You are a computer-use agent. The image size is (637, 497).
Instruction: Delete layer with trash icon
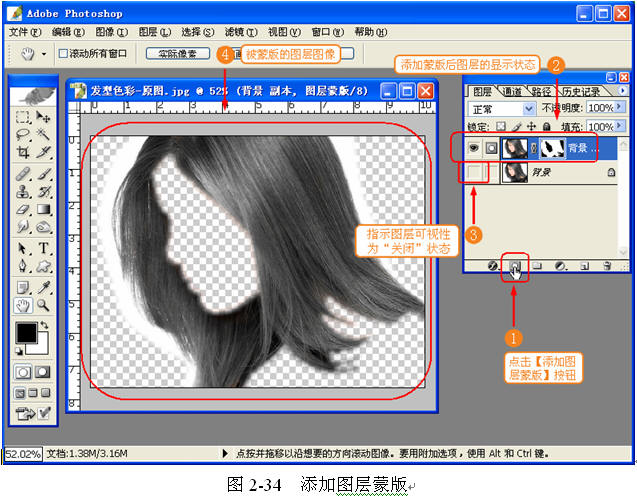[x=607, y=266]
